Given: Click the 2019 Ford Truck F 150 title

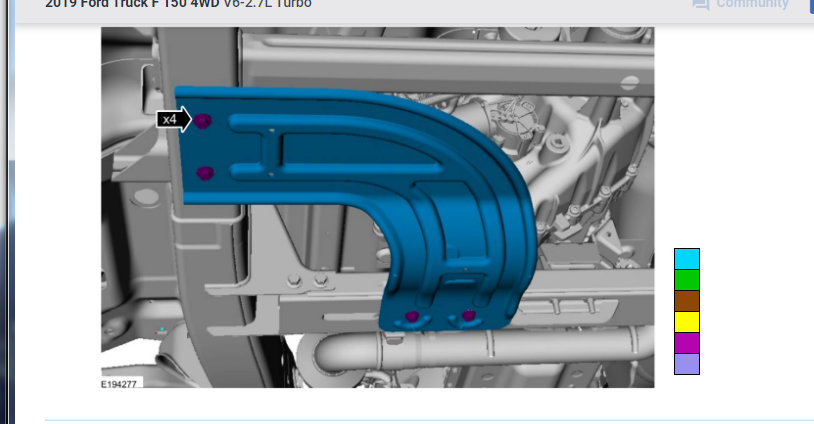Looking at the screenshot, I should (178, 4).
